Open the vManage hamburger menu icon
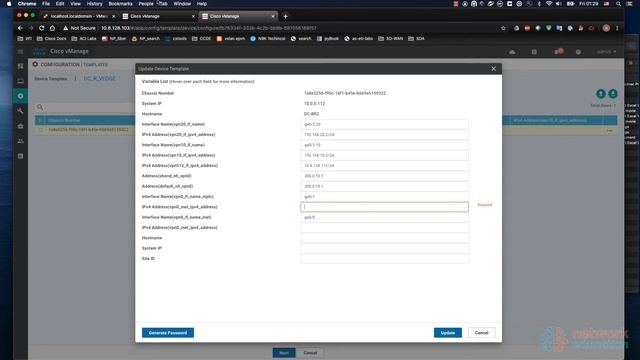The width and height of the screenshot is (640, 360). pyautogui.click(x=20, y=51)
